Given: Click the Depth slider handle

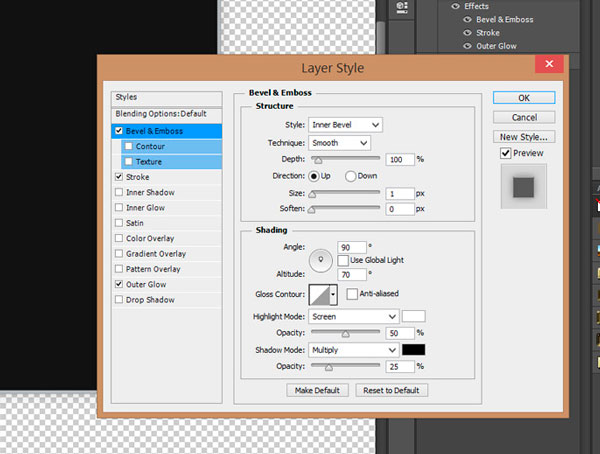Looking at the screenshot, I should point(318,160).
